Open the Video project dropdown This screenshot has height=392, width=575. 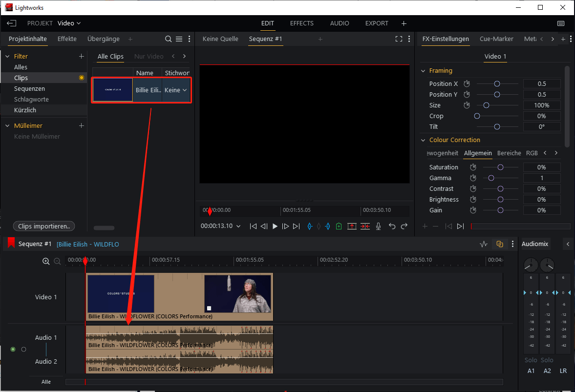tap(68, 23)
